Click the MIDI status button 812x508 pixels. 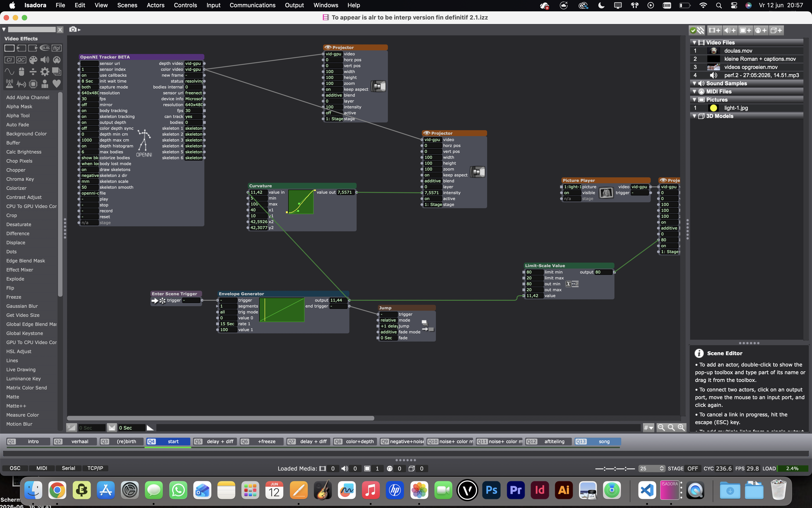pyautogui.click(x=42, y=468)
